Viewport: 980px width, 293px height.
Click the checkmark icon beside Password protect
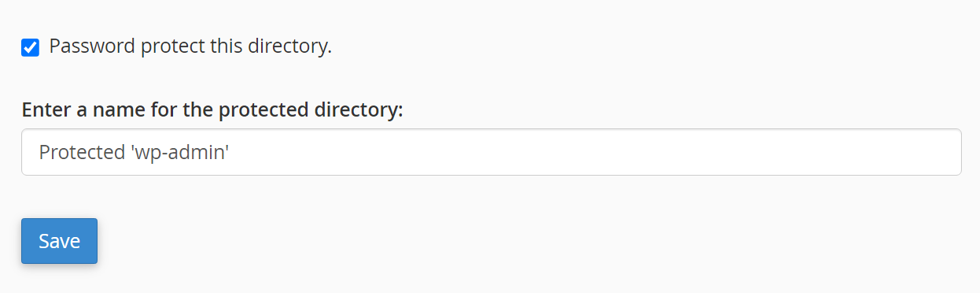(x=30, y=47)
